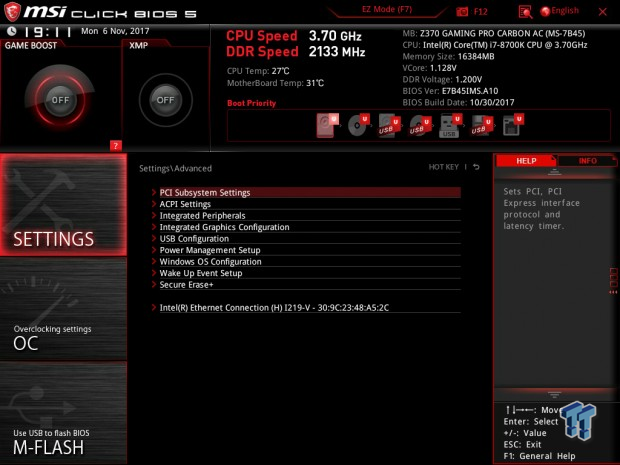Select the network boot device icon

(513, 125)
